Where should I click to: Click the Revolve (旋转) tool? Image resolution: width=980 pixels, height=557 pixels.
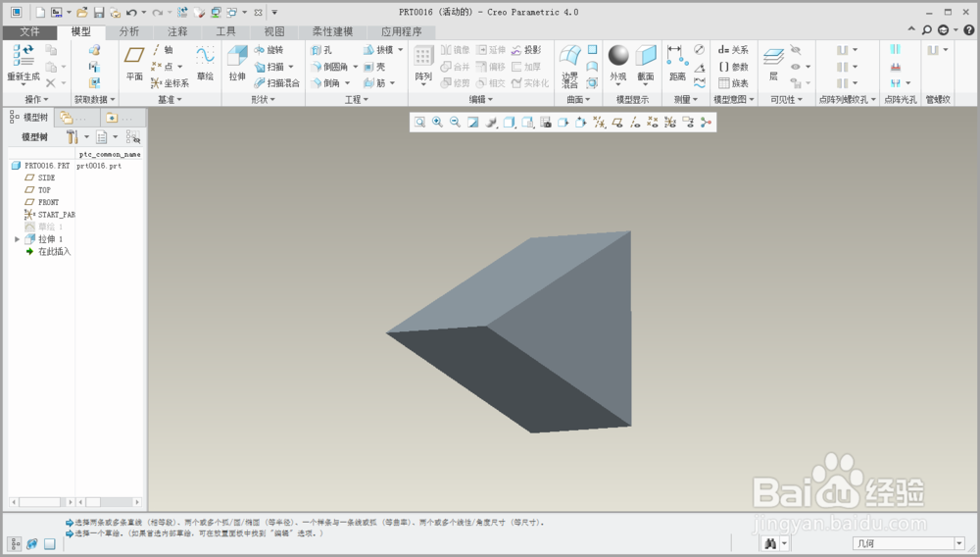pyautogui.click(x=269, y=50)
